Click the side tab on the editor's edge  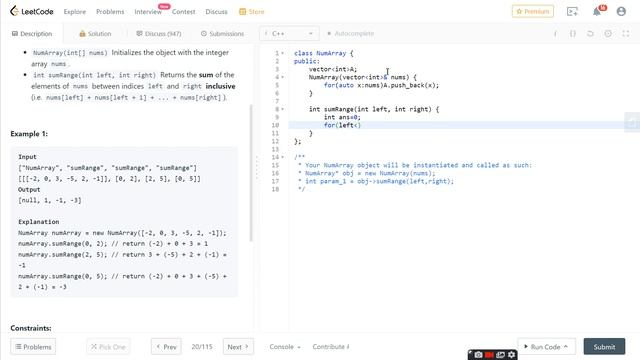point(632,122)
